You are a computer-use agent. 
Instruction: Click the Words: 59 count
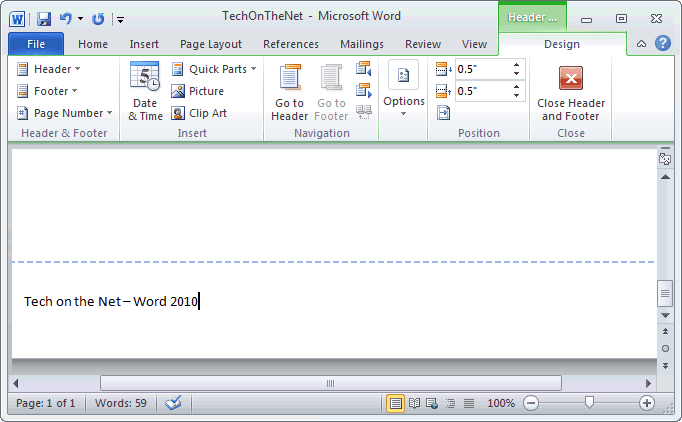(120, 403)
